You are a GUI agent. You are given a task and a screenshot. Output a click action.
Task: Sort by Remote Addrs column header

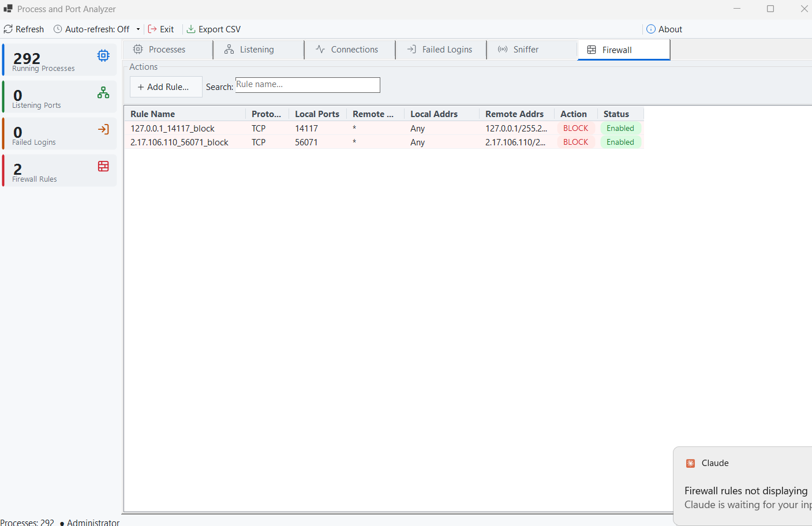517,114
